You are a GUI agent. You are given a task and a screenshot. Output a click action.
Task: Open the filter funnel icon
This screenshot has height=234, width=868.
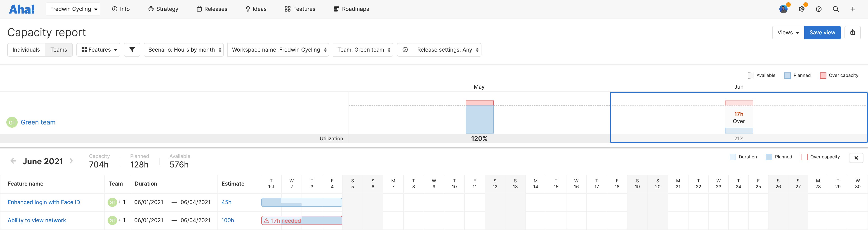(x=132, y=50)
